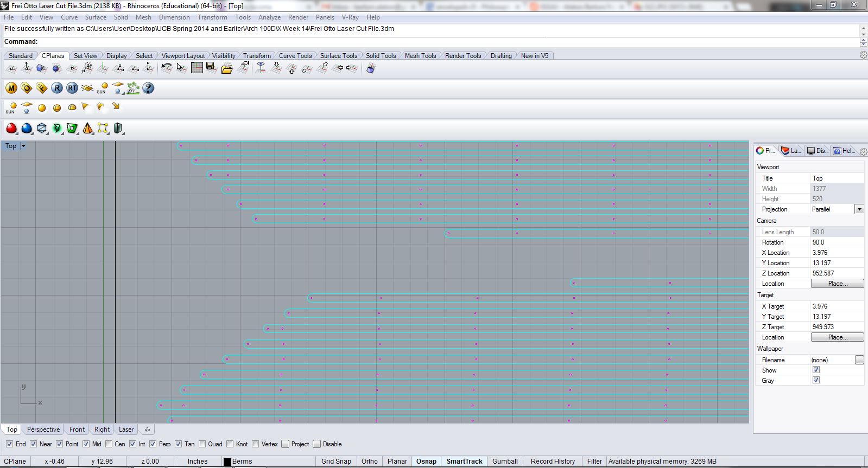Open the Transform menu
This screenshot has width=868, height=468.
pos(212,17)
